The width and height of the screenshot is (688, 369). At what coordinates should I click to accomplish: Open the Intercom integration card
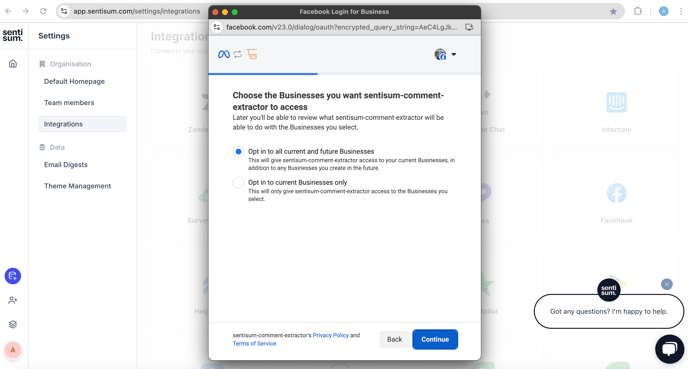[x=616, y=108]
